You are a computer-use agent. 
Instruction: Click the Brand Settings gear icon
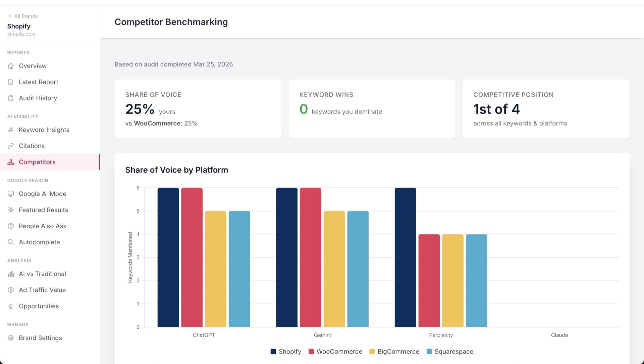(11, 338)
